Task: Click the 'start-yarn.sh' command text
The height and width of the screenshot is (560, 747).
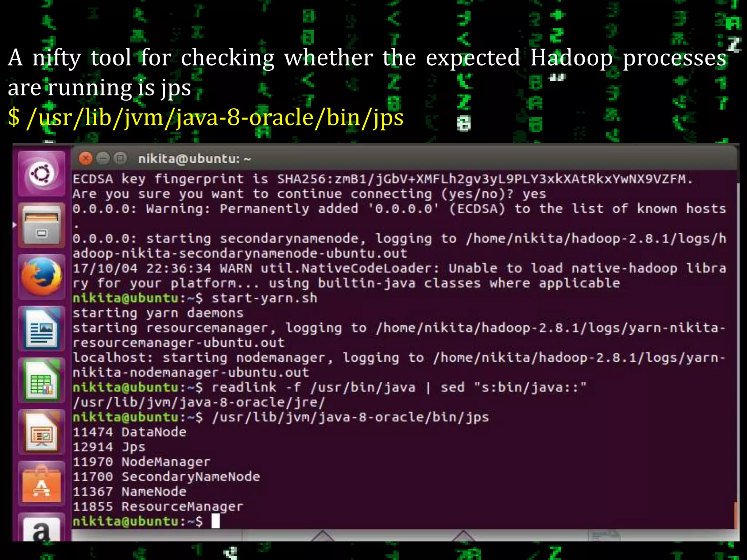Action: (264, 298)
